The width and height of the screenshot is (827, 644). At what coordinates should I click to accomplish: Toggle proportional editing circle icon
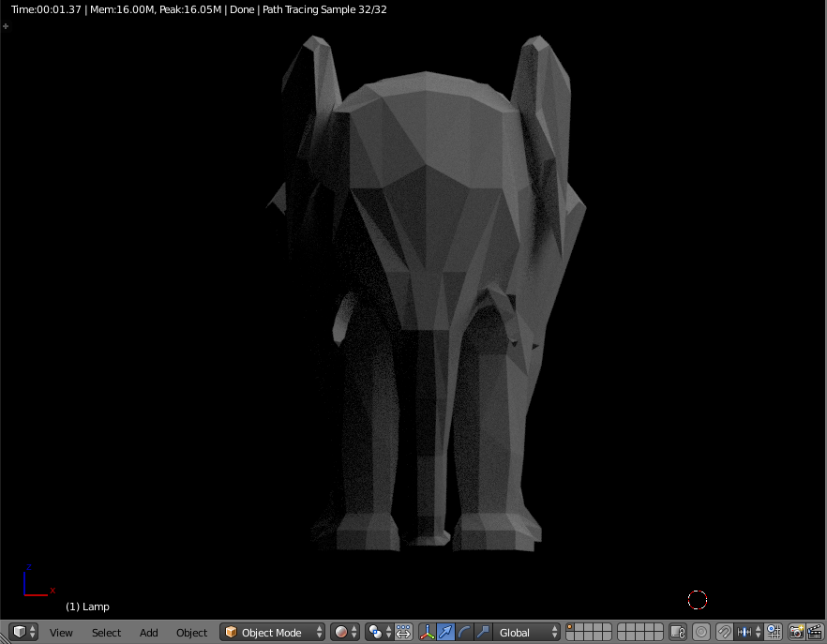click(x=701, y=632)
